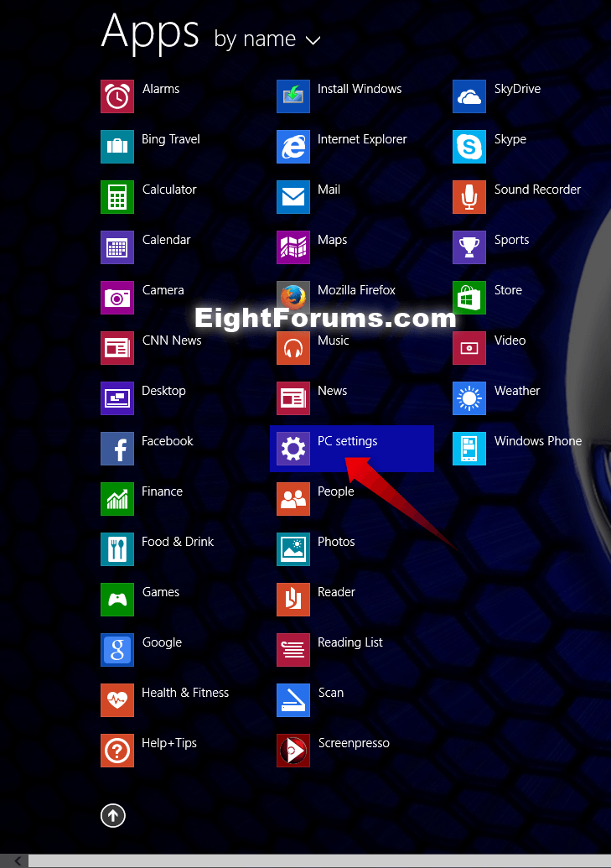Launch the Finance chart icon
The height and width of the screenshot is (868, 611).
click(x=117, y=499)
